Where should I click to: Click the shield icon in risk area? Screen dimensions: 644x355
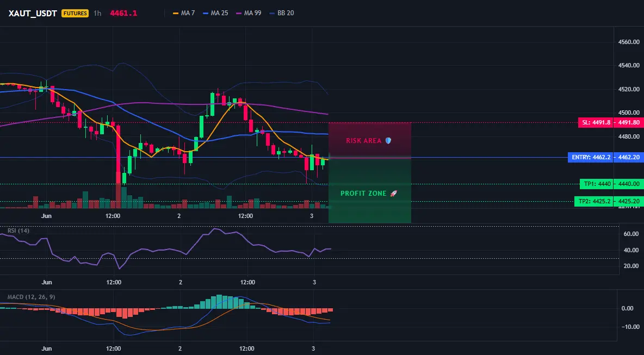coord(388,141)
